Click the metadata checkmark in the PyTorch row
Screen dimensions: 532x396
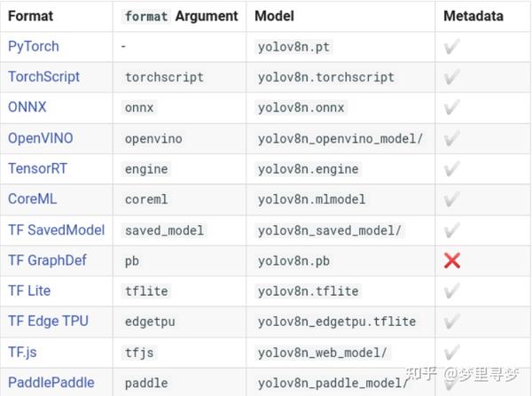coord(452,46)
